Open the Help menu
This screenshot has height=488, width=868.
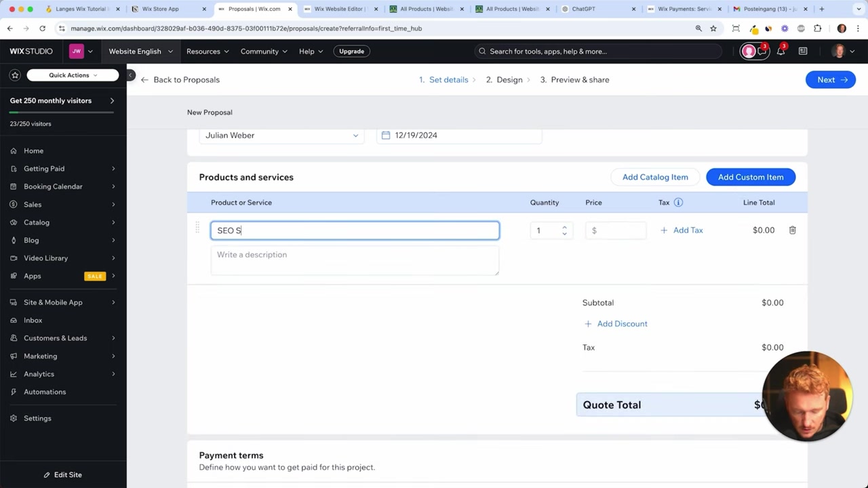point(311,52)
